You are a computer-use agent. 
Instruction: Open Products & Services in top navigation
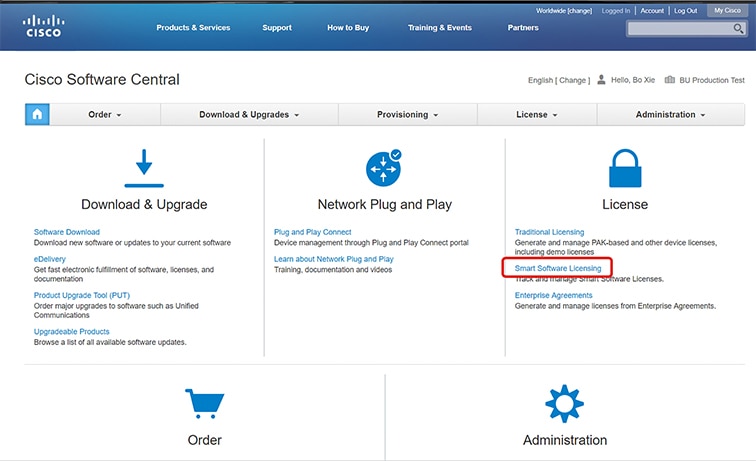pyautogui.click(x=193, y=27)
